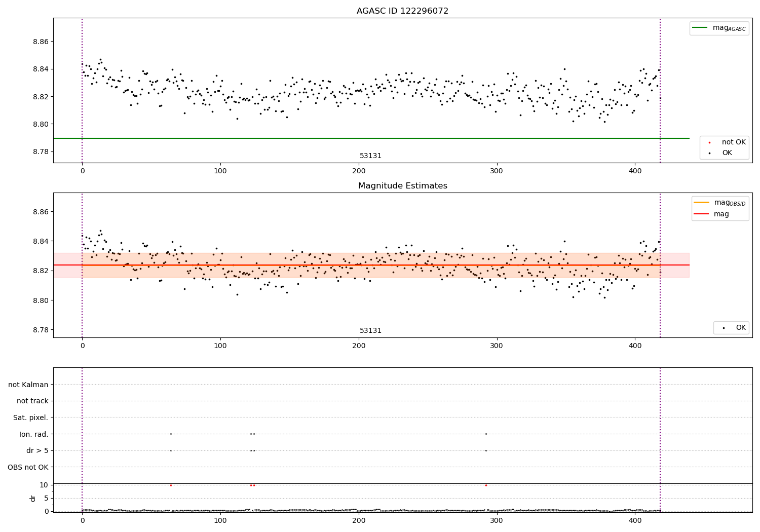Select the mag AGASC legend entry label
Screen dimensions: 760x532
click(729, 28)
